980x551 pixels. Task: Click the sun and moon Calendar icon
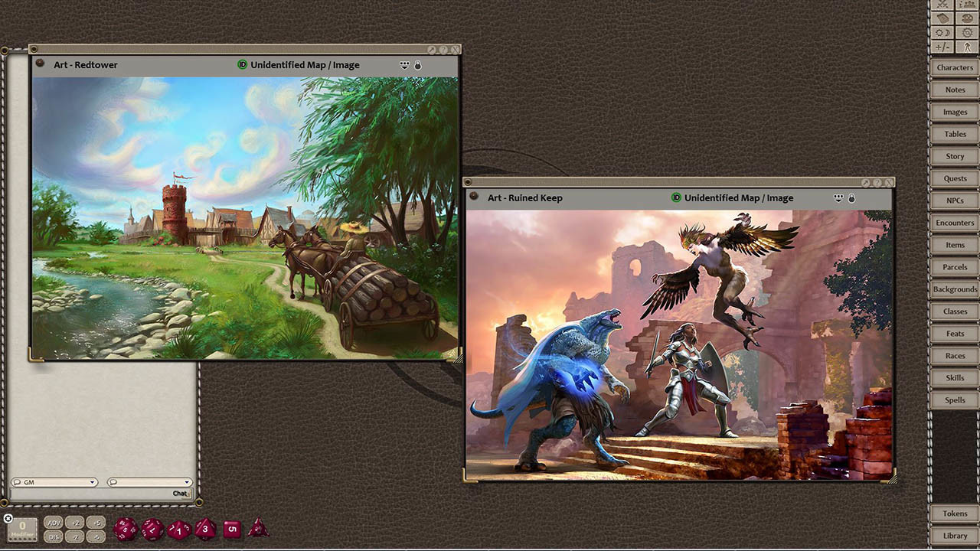[x=942, y=33]
